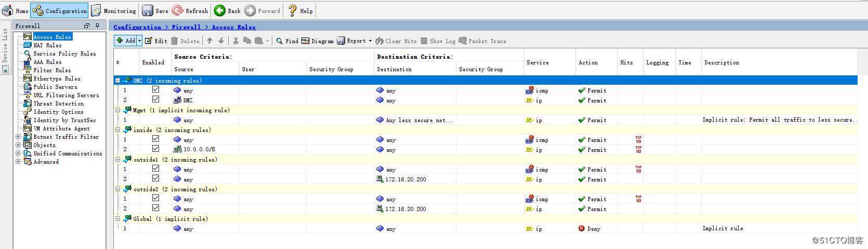Toggle Enabled checkbox for DMZ rule 2
Image resolution: width=868 pixels, height=249 pixels.
(155, 99)
